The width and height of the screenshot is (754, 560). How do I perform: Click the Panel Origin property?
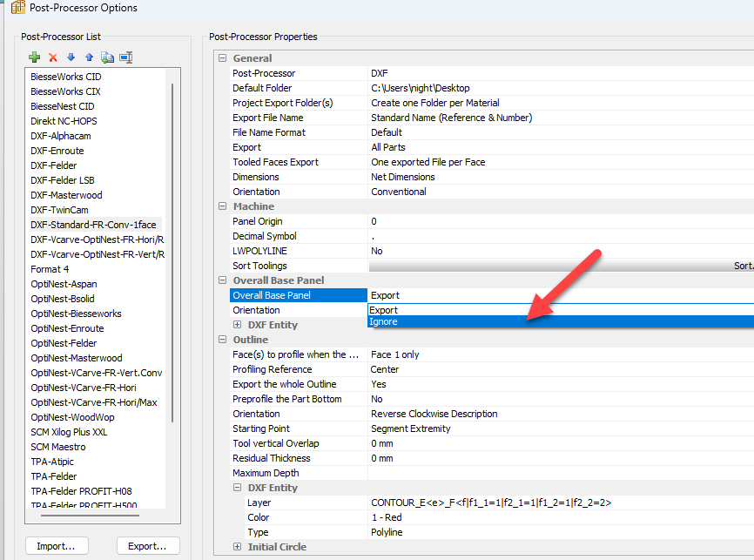point(257,221)
